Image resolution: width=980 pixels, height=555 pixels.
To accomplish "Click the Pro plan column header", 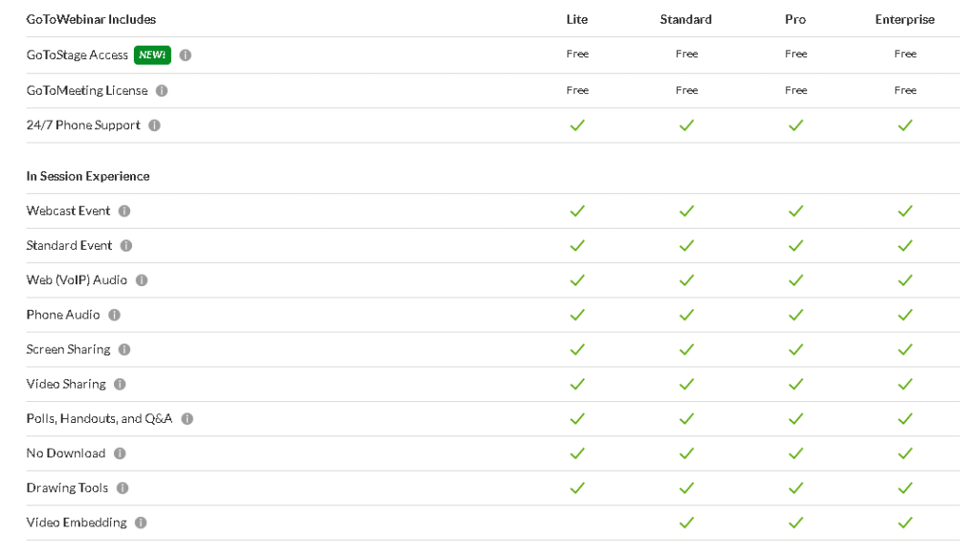I will coord(795,19).
